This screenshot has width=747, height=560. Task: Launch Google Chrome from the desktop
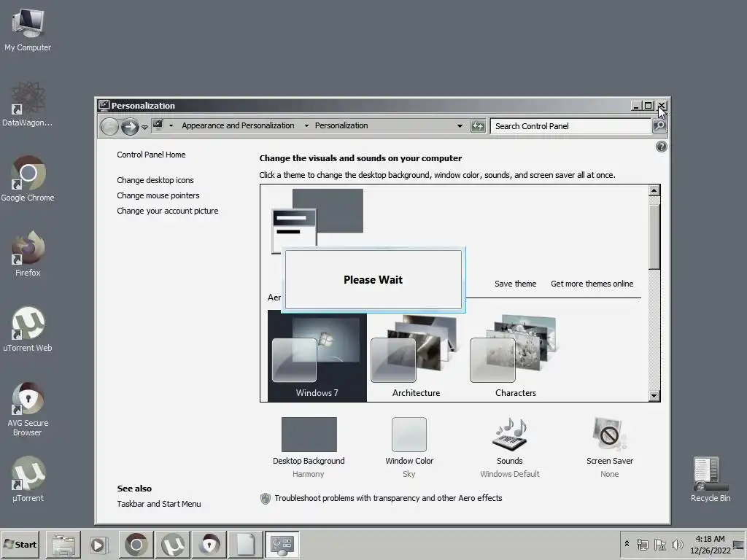[28, 179]
